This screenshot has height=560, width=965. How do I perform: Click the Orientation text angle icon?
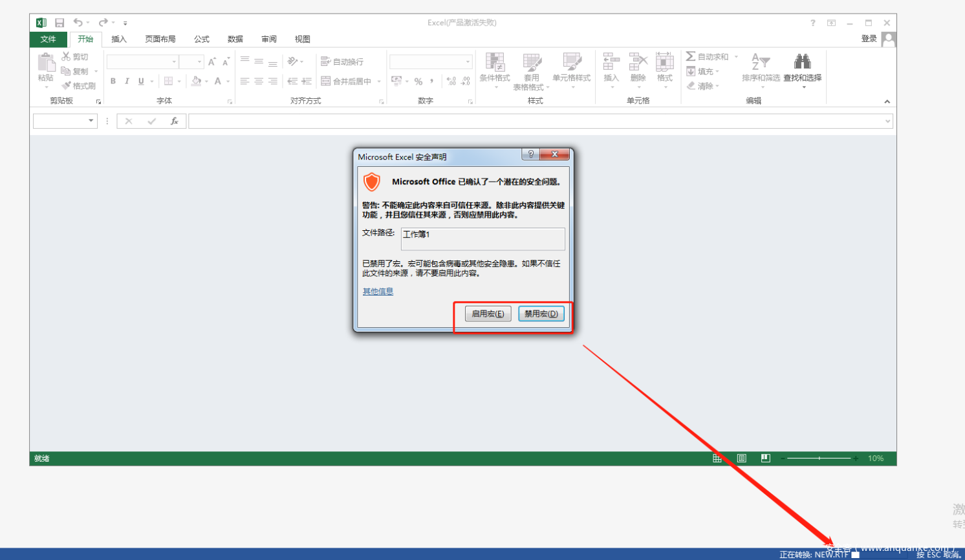[x=293, y=61]
